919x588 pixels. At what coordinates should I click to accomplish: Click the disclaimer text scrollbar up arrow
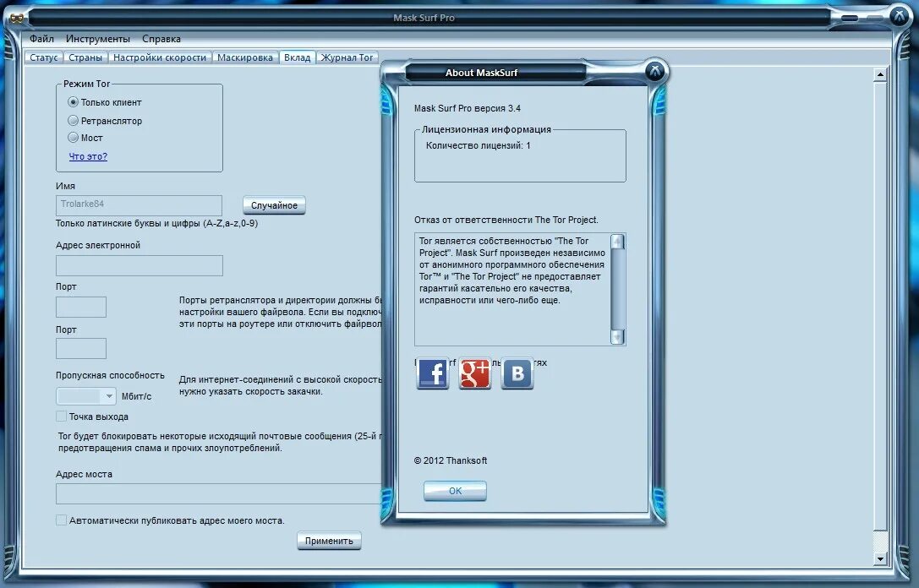(x=617, y=242)
